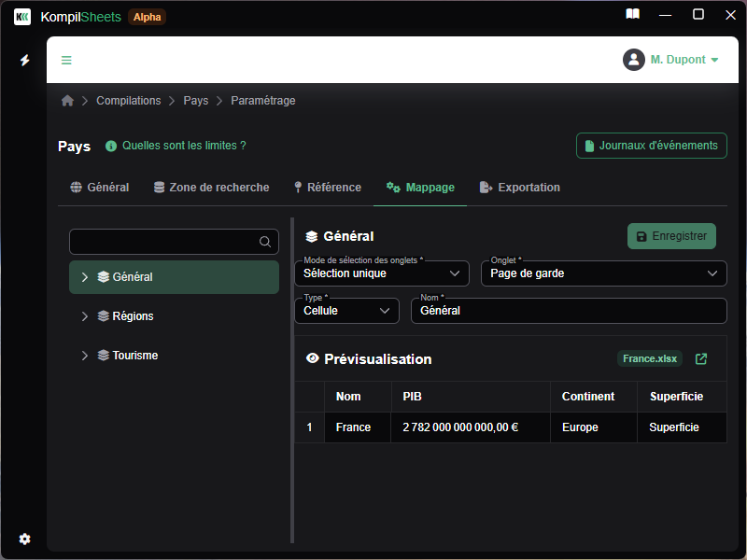Screen dimensions: 747x560
Task: Open the tab selection mode dropdown
Action: [381, 273]
